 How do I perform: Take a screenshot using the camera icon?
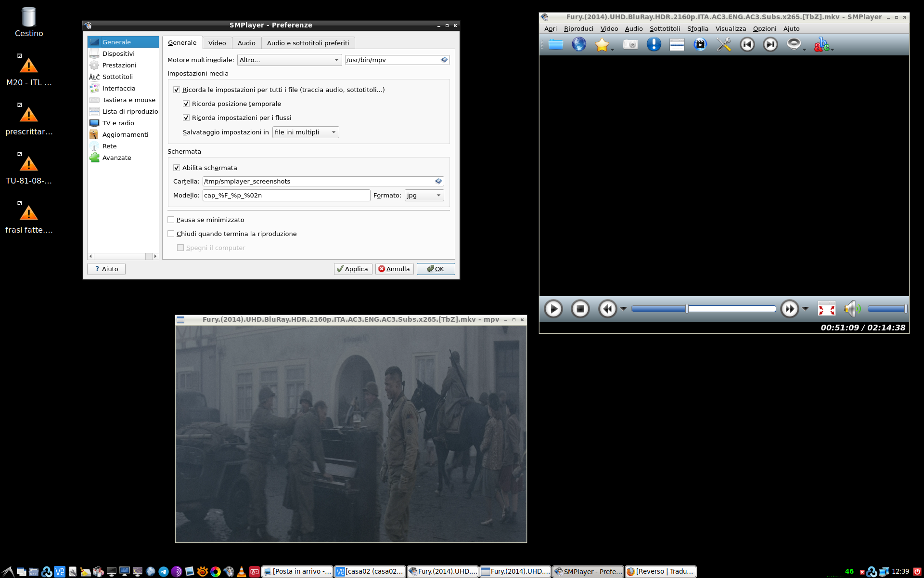(629, 44)
